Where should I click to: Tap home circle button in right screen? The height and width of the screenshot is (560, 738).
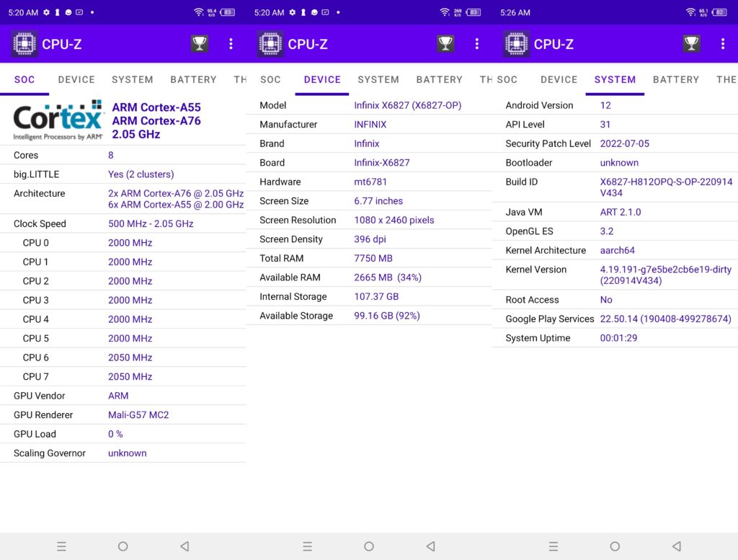(615, 546)
